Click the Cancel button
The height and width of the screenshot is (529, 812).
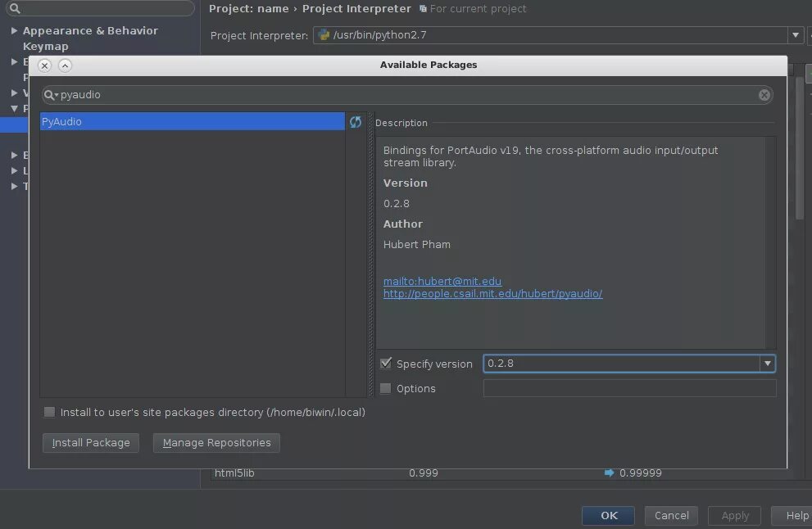[x=671, y=516]
